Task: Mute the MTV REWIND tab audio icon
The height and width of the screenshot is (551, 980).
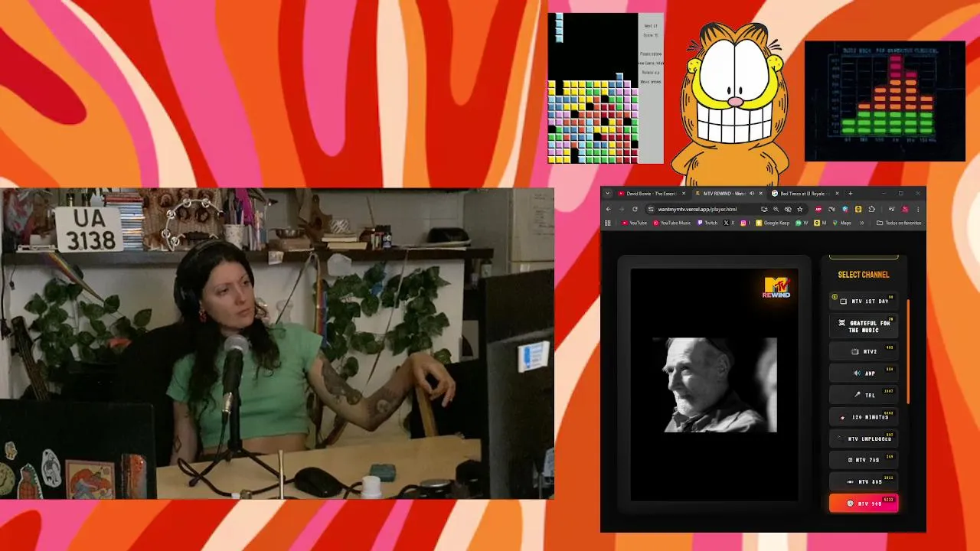Action: [751, 194]
